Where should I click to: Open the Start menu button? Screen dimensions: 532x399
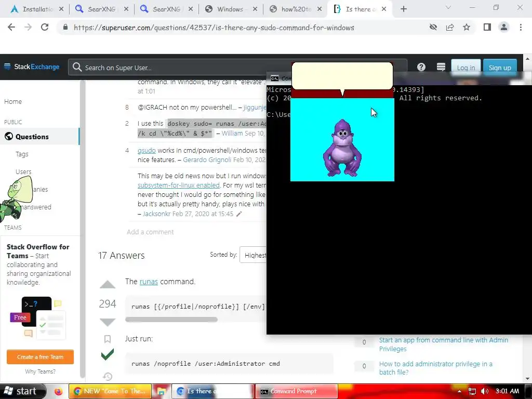coord(22,391)
